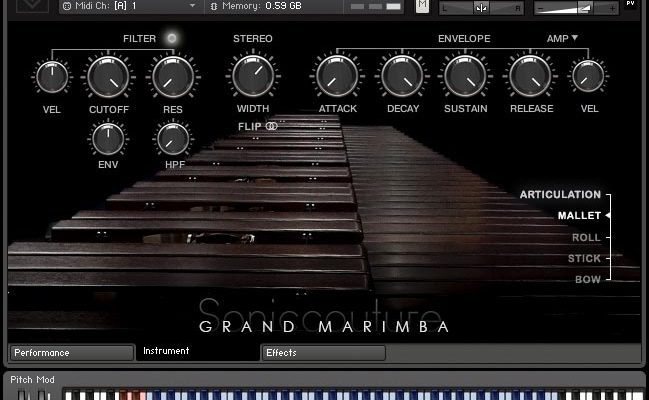This screenshot has width=649, height=400.
Task: Open the Midi Ch dropdown
Action: coord(130,6)
